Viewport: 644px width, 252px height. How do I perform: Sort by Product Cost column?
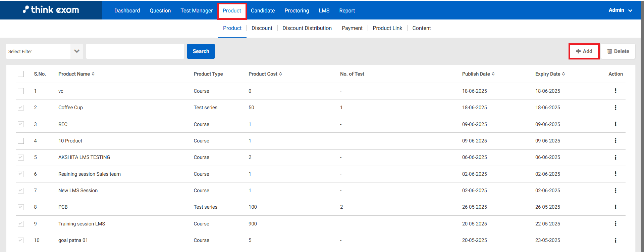(280, 74)
